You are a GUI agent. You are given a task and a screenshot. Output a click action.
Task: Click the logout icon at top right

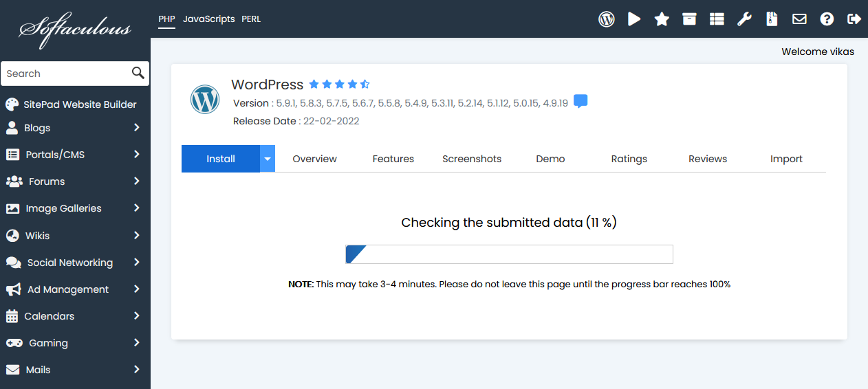point(854,19)
